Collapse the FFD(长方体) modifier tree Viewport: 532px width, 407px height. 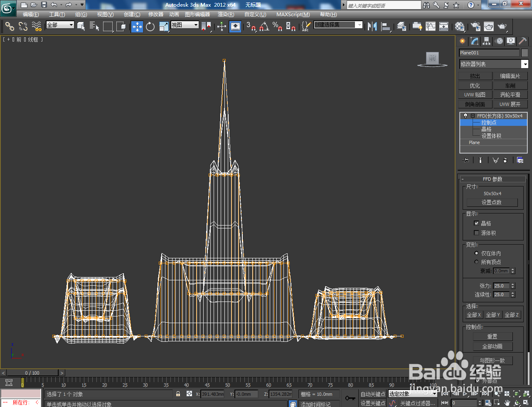pos(473,116)
